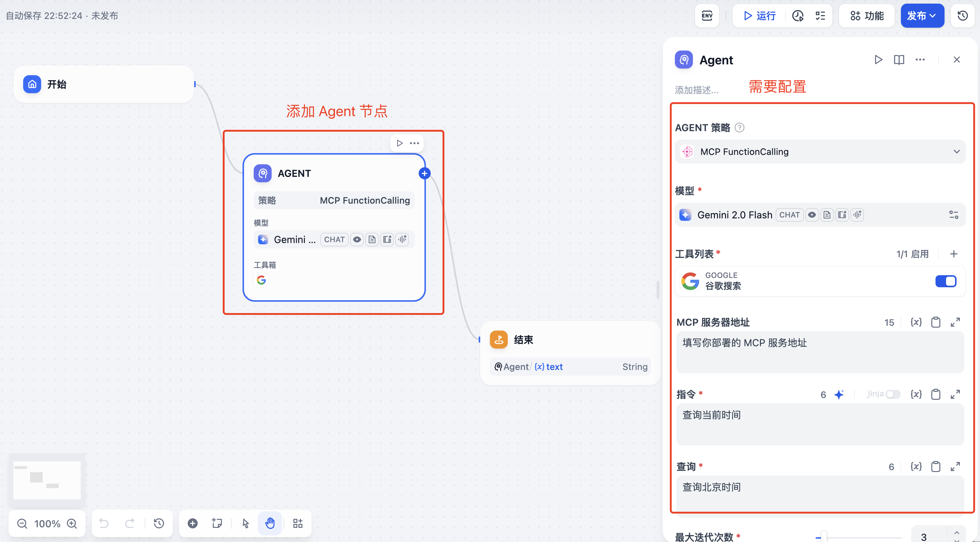Viewport: 980px width, 542px height.
Task: Toggle the Jinja switch in instructions
Action: (893, 394)
